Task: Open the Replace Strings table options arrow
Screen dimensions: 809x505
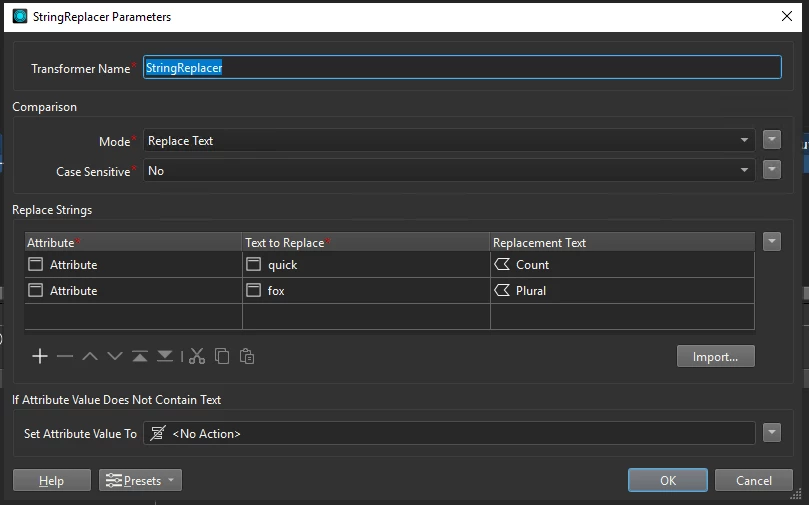Action: point(771,241)
